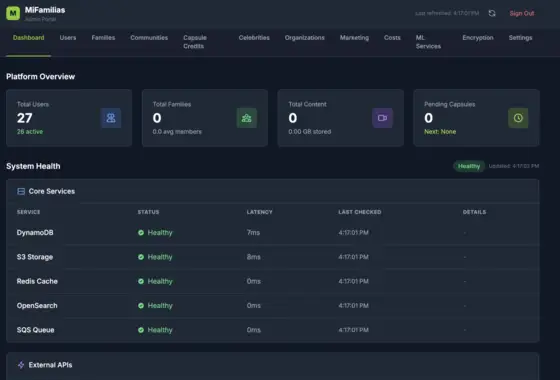The height and width of the screenshot is (380, 560).
Task: Click the OpenSearch service name
Action: [37, 306]
